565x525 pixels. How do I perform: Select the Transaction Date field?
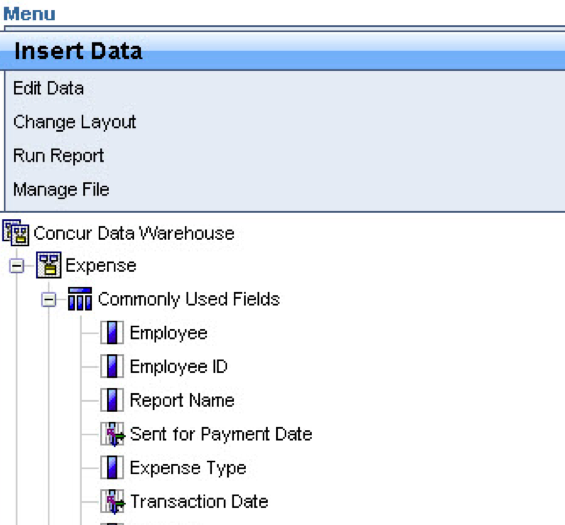tap(199, 502)
